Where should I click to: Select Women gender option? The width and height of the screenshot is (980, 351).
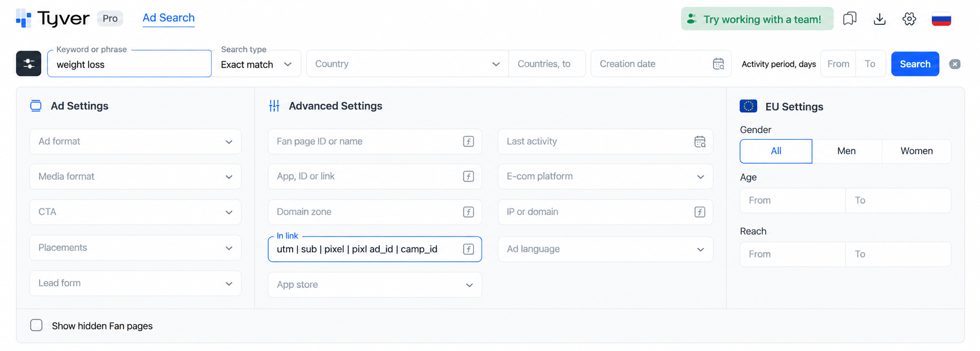pyautogui.click(x=916, y=151)
